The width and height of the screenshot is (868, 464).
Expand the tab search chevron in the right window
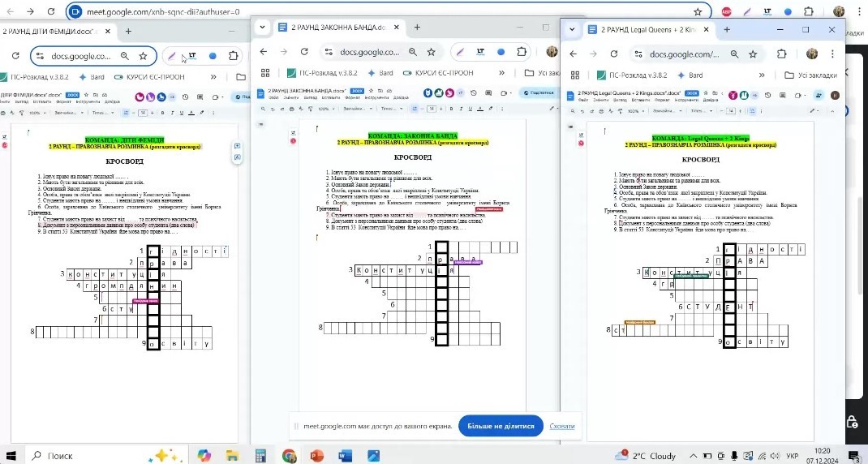(x=573, y=29)
